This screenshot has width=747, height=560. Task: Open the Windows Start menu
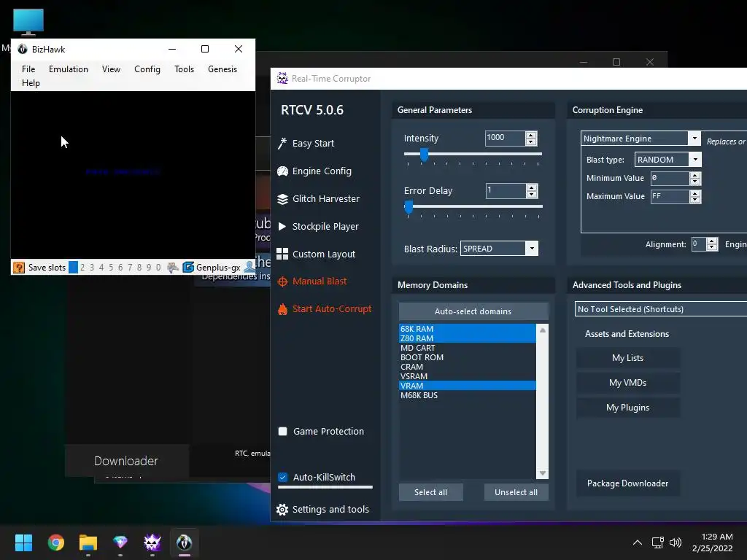[23, 542]
